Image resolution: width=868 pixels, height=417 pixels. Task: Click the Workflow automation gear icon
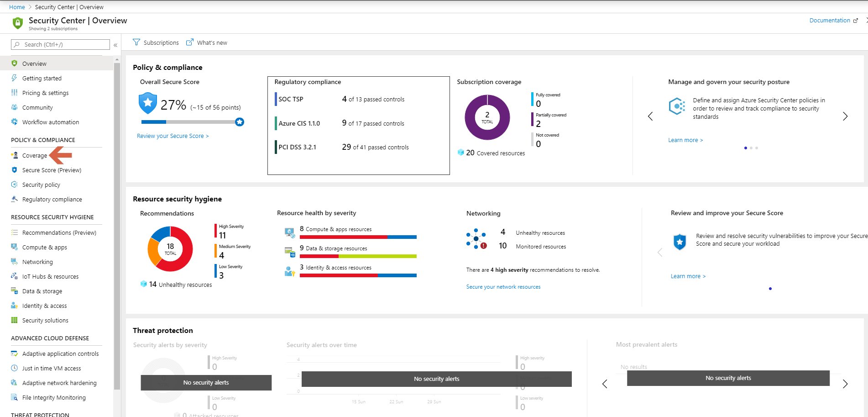click(14, 122)
